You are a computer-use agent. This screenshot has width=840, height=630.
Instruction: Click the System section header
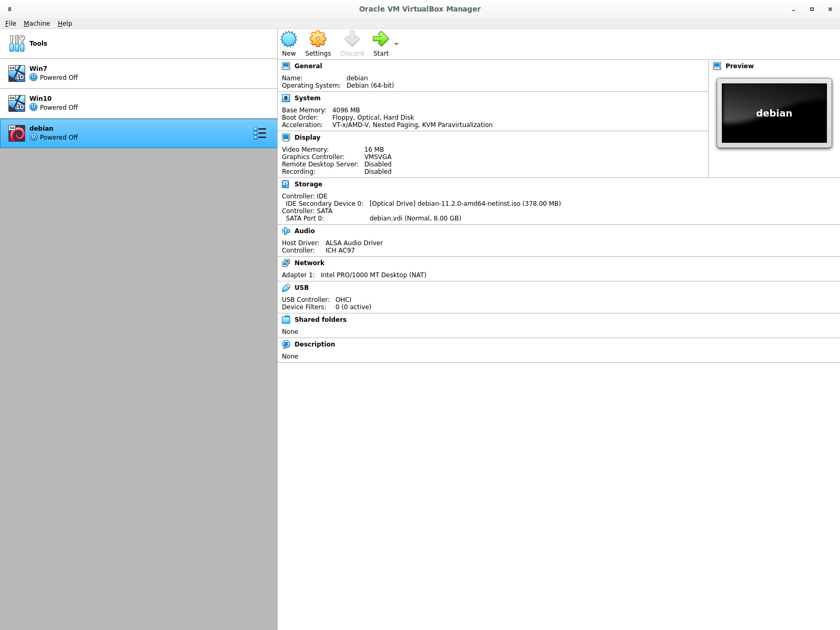307,98
